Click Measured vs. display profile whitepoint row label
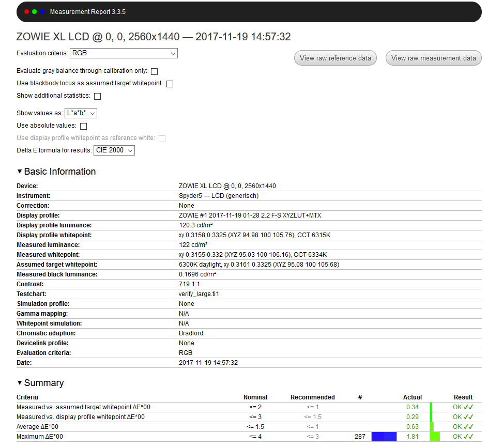The image size is (503, 448). tap(81, 417)
